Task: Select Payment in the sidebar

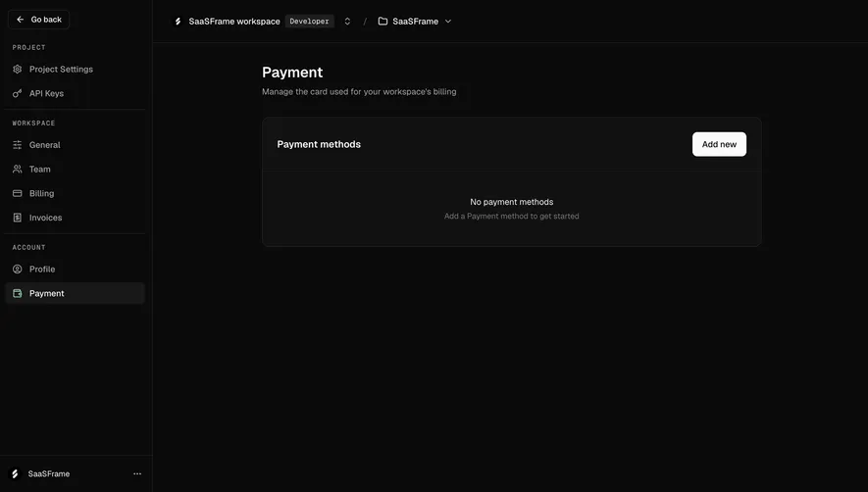Action: pos(75,293)
